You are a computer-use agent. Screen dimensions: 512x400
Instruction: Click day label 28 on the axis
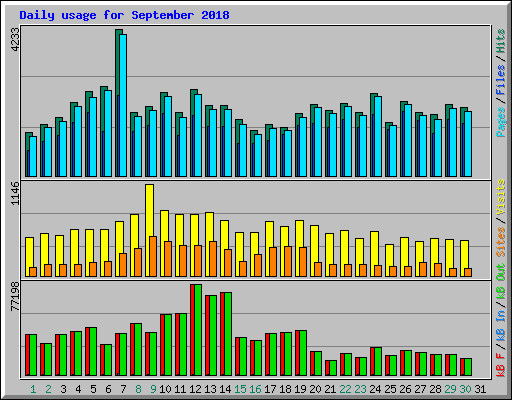[435, 389]
